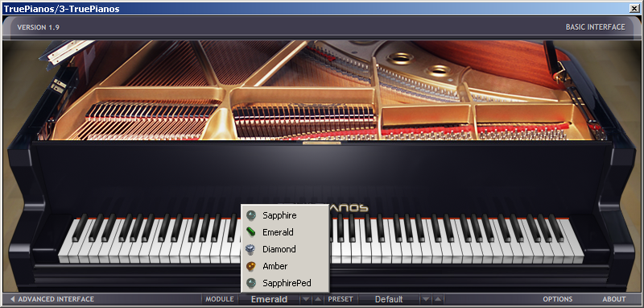Image resolution: width=644 pixels, height=308 pixels.
Task: Click the orange Amber gem icon
Action: pyautogui.click(x=250, y=266)
